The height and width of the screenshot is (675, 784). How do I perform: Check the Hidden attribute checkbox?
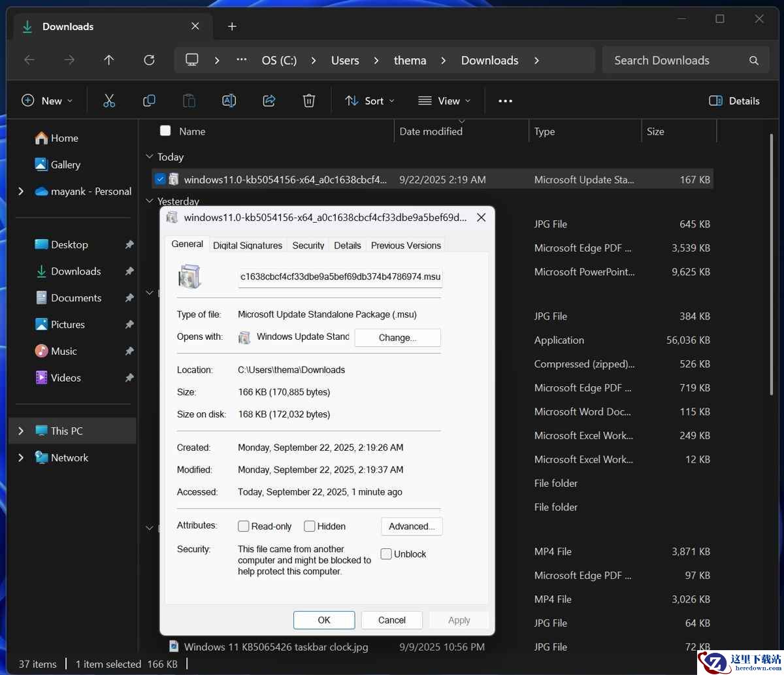(x=310, y=526)
